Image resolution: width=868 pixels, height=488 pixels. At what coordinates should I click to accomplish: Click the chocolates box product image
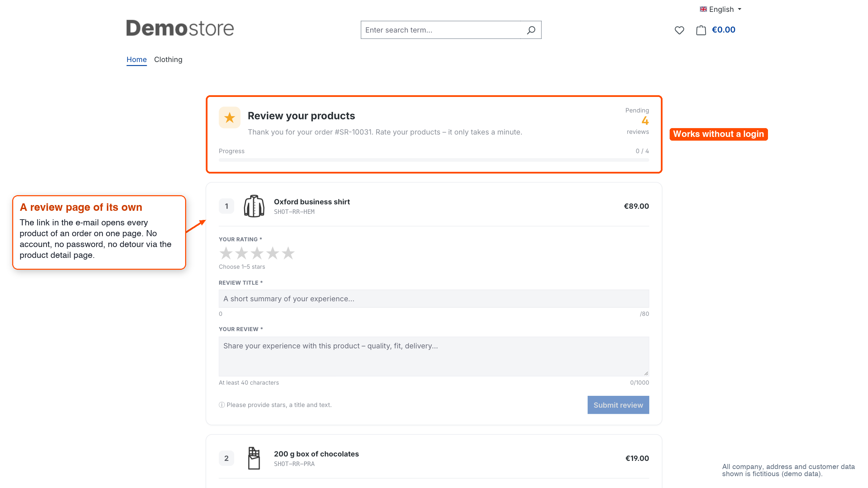click(254, 458)
